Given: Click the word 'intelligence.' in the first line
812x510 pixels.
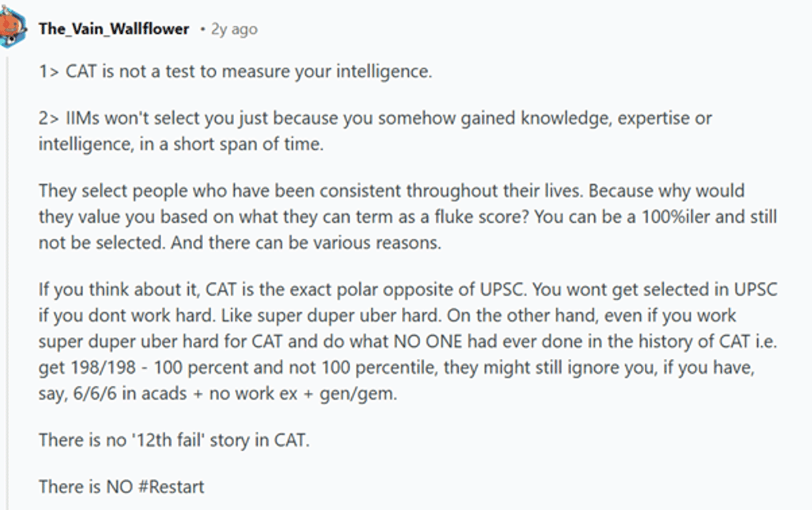Looking at the screenshot, I should [x=388, y=71].
